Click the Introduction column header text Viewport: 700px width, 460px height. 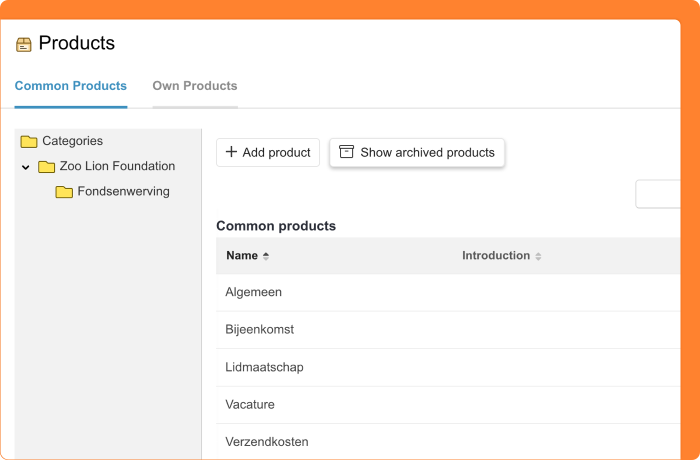pos(496,255)
